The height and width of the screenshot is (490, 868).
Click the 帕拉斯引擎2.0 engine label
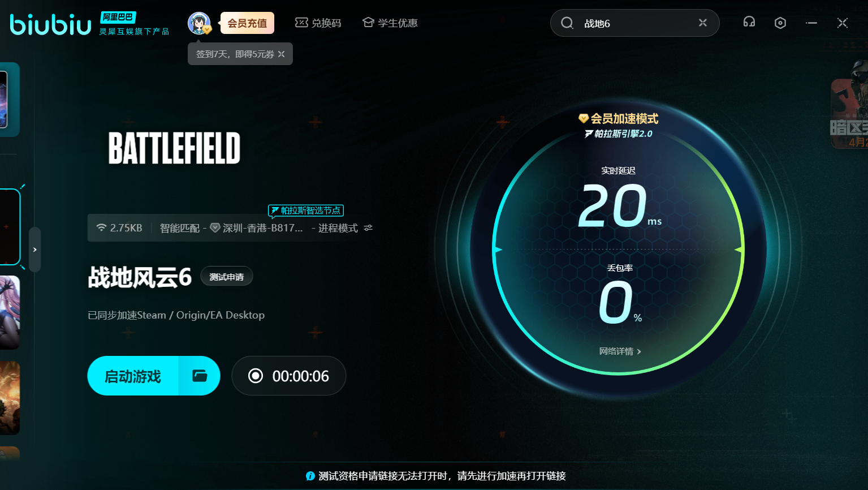[619, 134]
